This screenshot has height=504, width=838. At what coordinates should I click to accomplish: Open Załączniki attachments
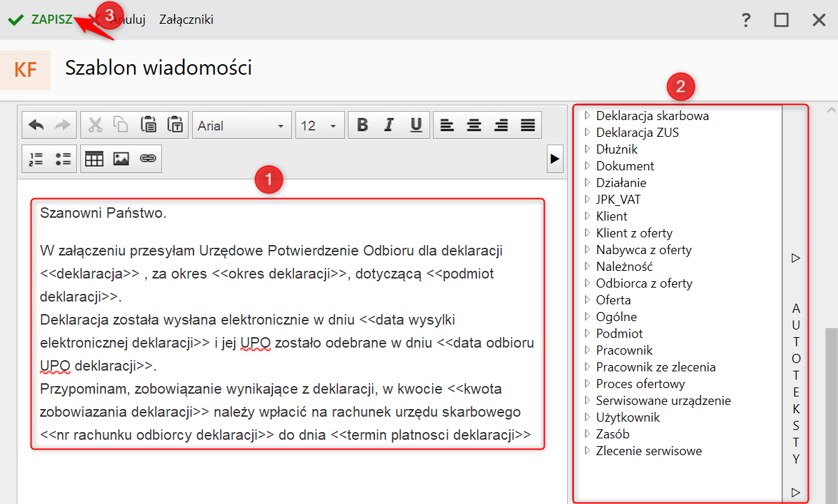click(x=186, y=20)
